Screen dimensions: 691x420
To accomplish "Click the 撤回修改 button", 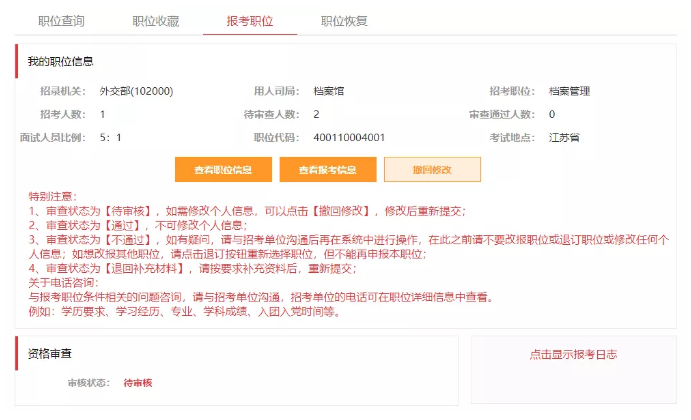I will pos(432,170).
